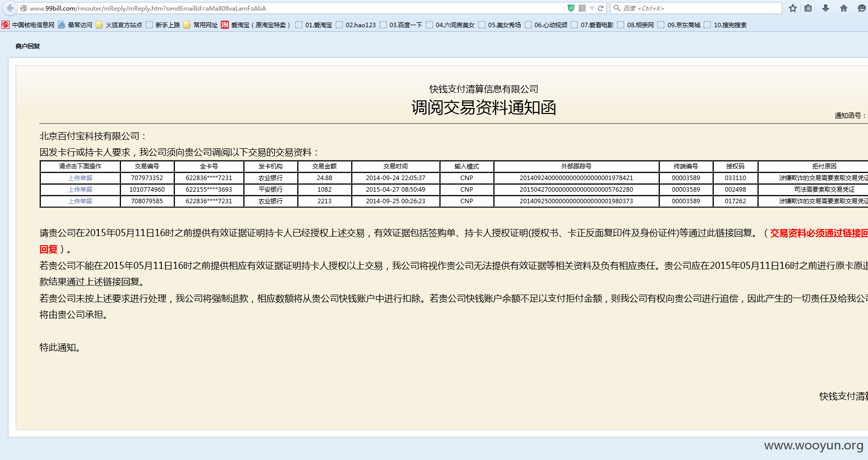Click the URL address bar text
This screenshot has height=460, width=868.
pyautogui.click(x=148, y=9)
